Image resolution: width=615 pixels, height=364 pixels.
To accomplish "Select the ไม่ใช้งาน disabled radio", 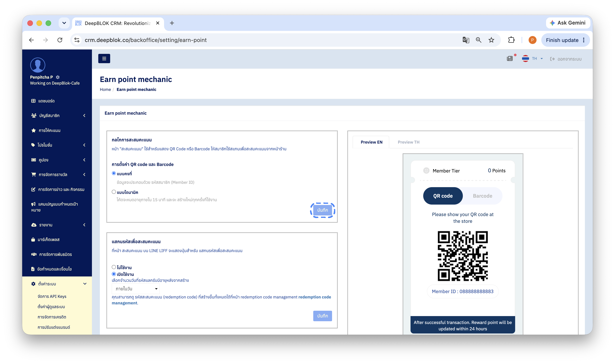I will pyautogui.click(x=114, y=267).
